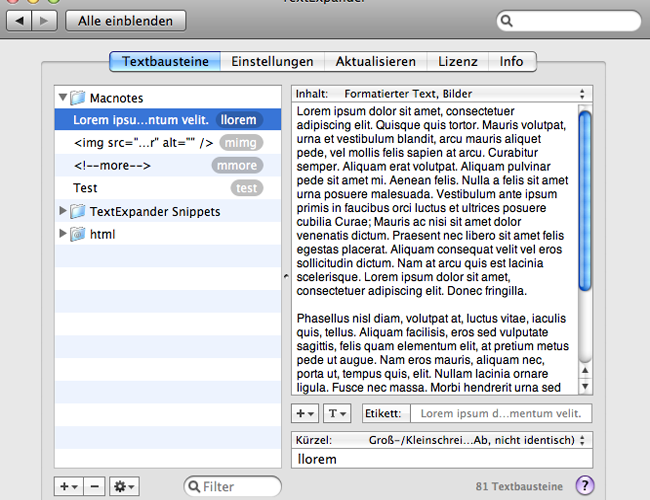Click the minus button to remove snippet
This screenshot has height=500, width=650.
pyautogui.click(x=95, y=486)
